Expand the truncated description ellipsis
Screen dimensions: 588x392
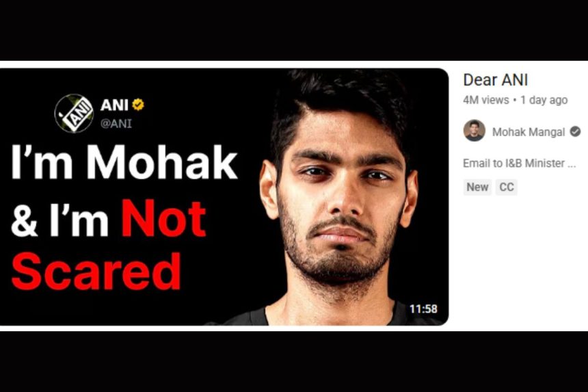572,164
